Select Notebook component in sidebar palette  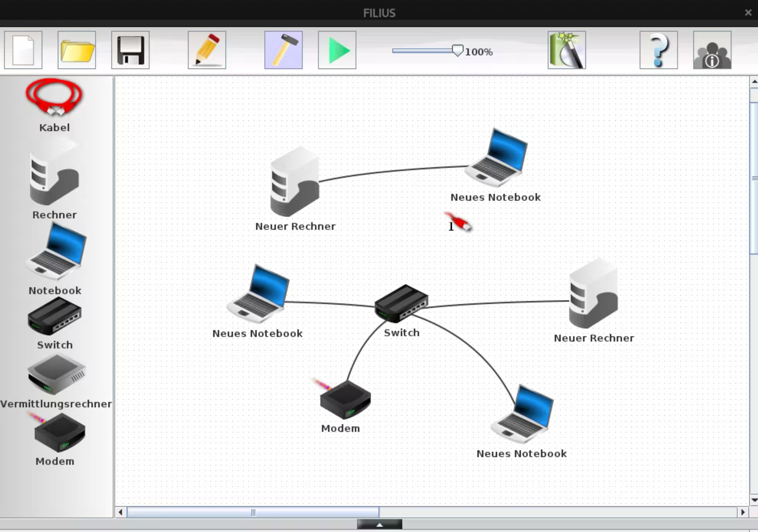pyautogui.click(x=56, y=251)
